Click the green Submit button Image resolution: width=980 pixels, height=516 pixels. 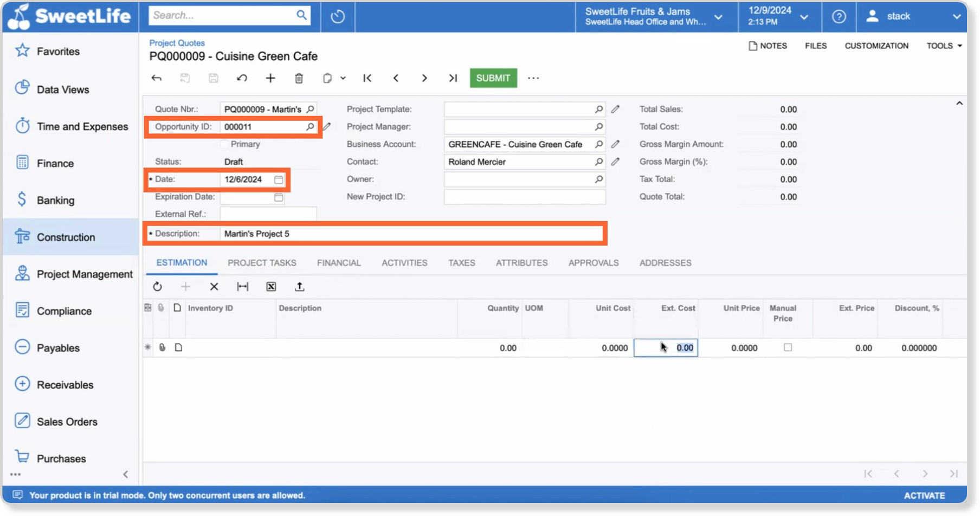(493, 78)
